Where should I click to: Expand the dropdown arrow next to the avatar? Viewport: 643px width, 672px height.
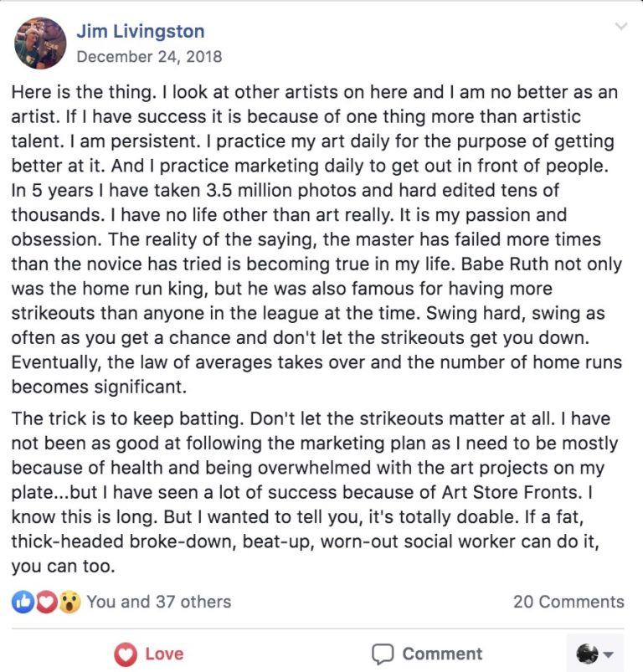point(608,654)
